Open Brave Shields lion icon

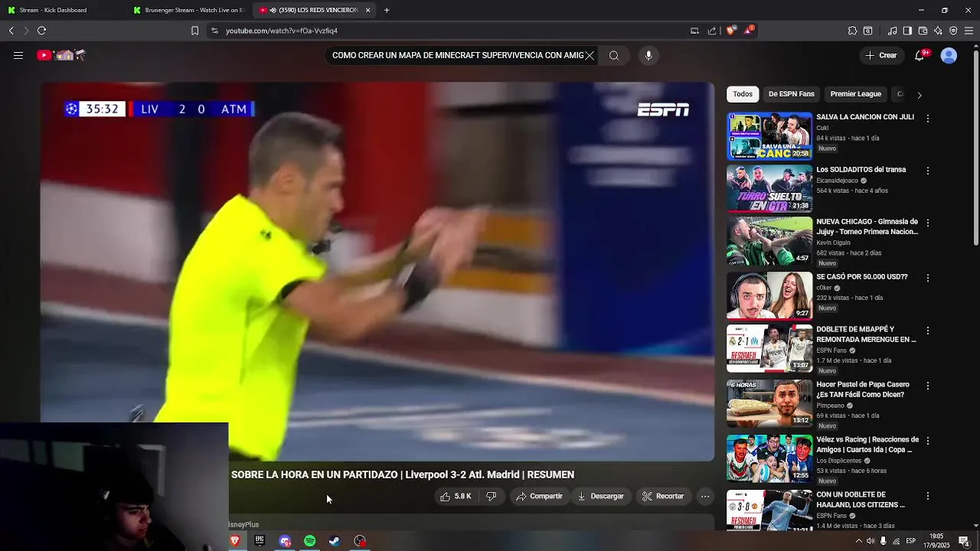tap(730, 31)
